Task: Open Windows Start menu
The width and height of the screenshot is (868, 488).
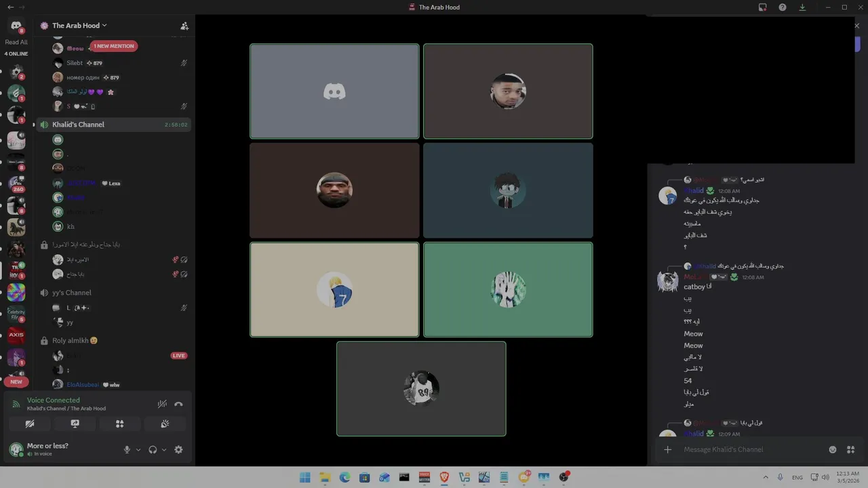Action: pyautogui.click(x=305, y=477)
